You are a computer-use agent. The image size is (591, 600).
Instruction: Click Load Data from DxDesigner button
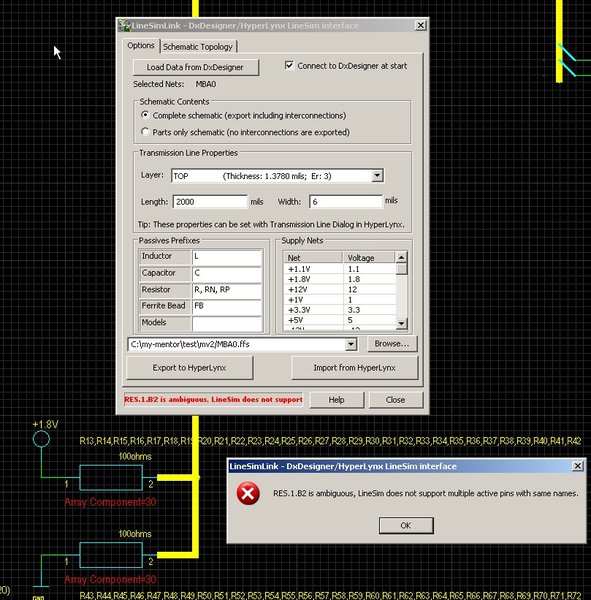(195, 67)
